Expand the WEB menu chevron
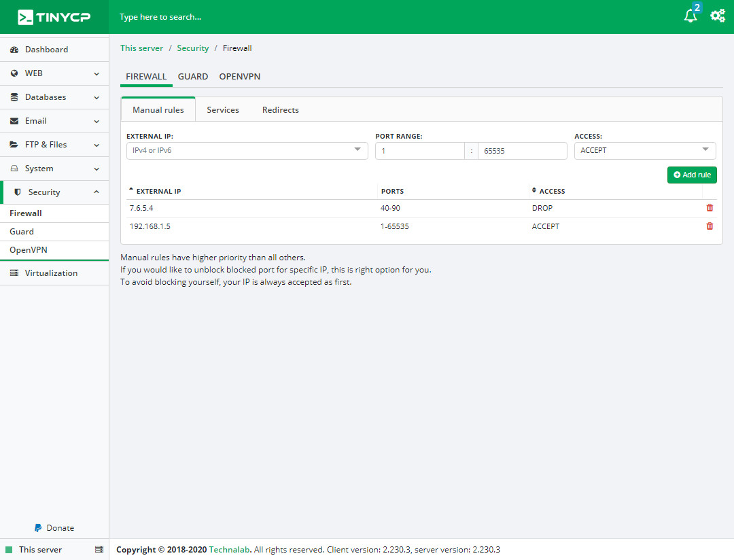This screenshot has height=560, width=734. click(97, 74)
